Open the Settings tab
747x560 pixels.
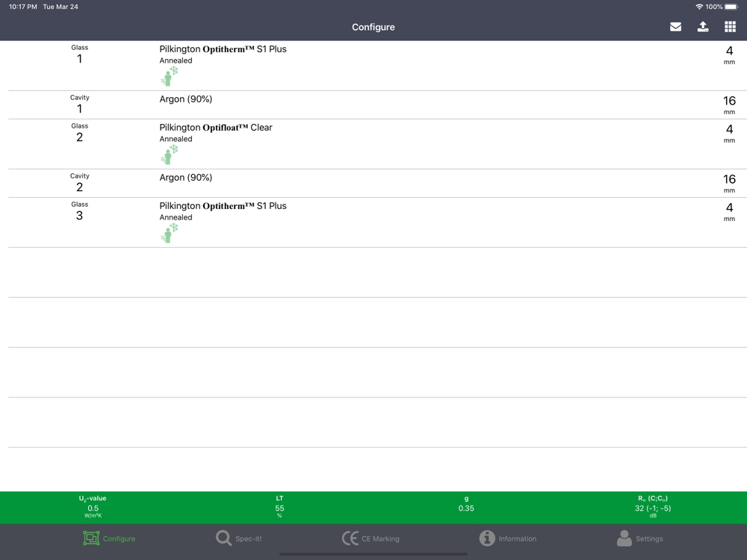pos(639,538)
